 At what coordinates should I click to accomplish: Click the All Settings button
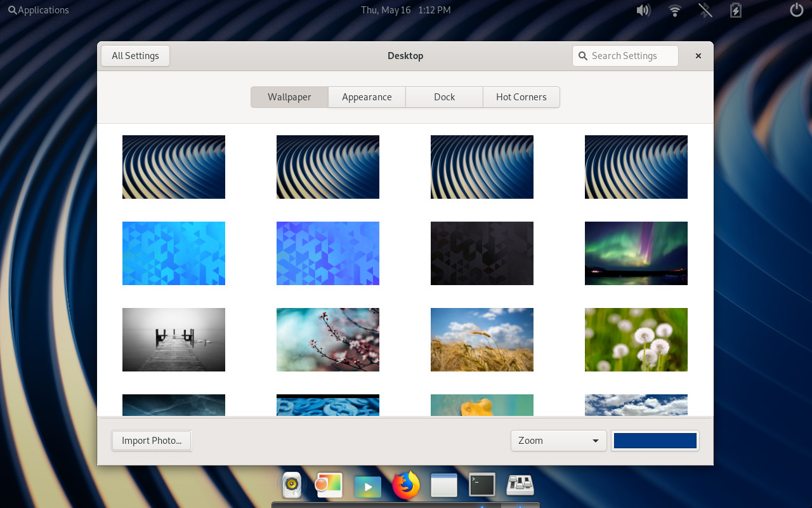(135, 55)
